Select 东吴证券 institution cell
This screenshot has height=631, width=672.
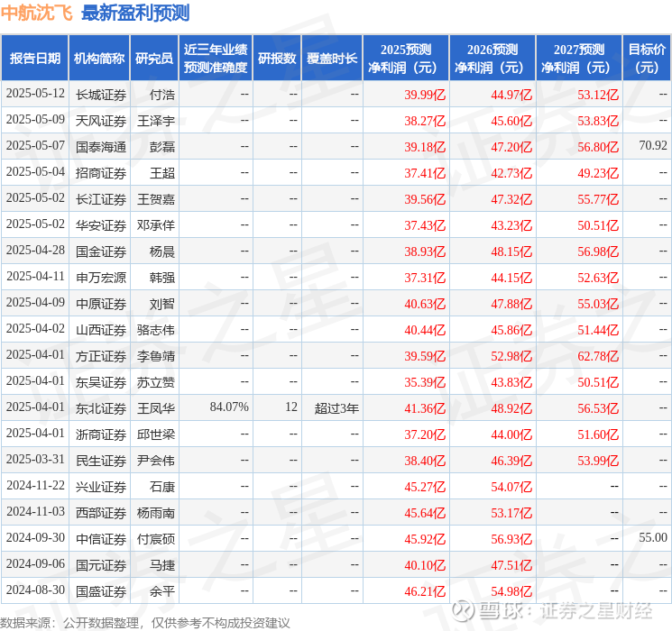(101, 382)
